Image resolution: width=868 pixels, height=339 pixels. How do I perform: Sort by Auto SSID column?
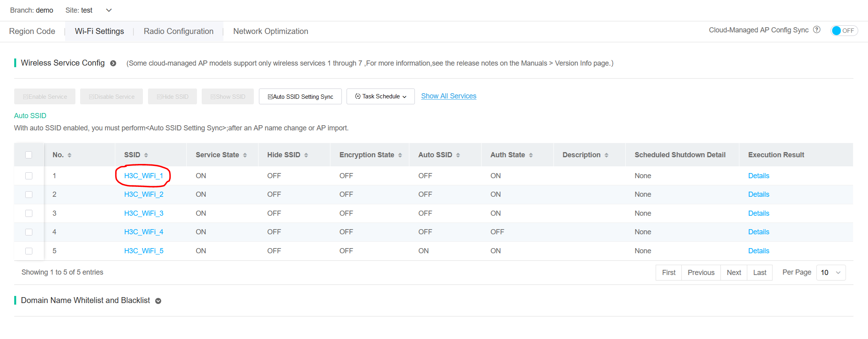pyautogui.click(x=458, y=155)
